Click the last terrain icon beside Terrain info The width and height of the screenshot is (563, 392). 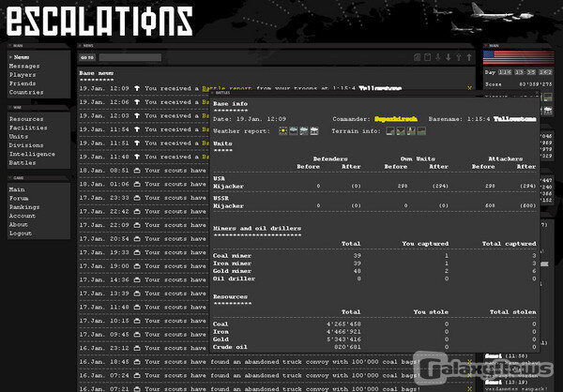click(x=421, y=131)
